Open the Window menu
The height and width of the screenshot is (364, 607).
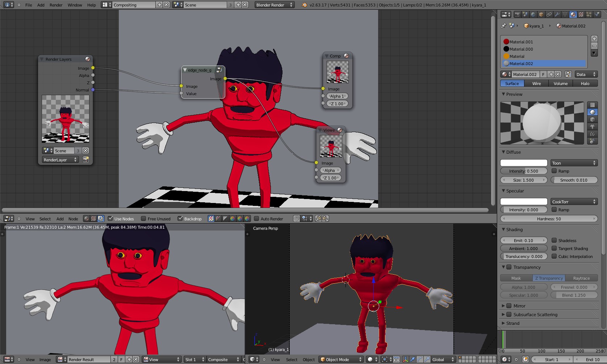[75, 5]
